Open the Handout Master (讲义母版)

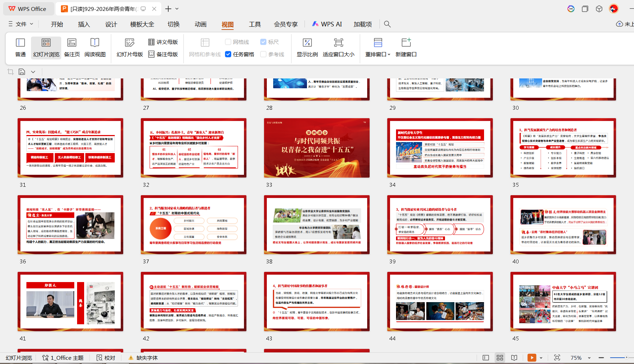click(x=163, y=42)
